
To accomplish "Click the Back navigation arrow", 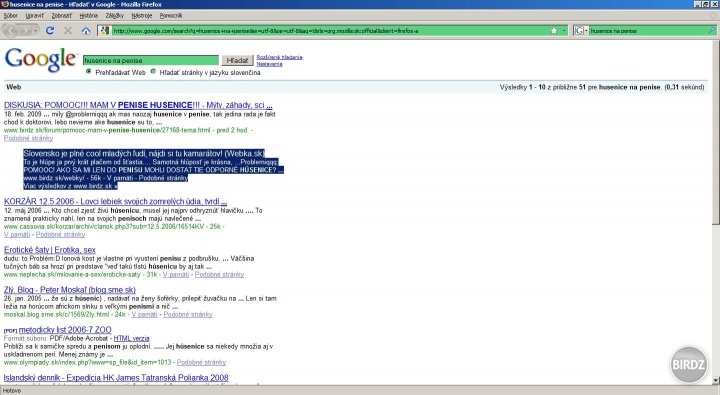I will coord(11,31).
